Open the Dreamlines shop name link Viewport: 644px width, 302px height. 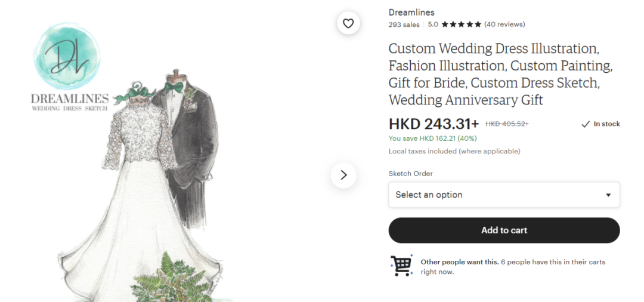point(411,13)
